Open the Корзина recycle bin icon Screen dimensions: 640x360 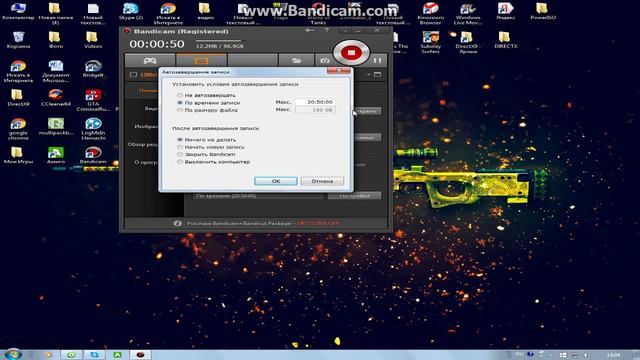[x=18, y=40]
